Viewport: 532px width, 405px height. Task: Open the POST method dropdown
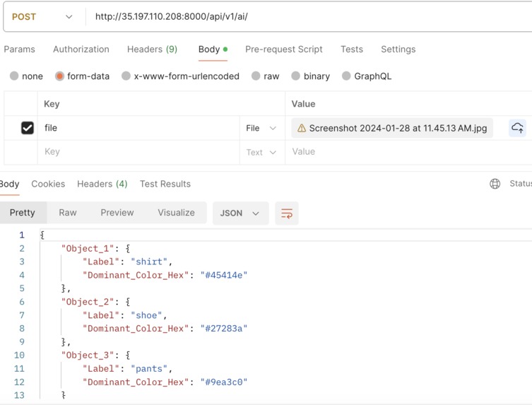coord(42,17)
